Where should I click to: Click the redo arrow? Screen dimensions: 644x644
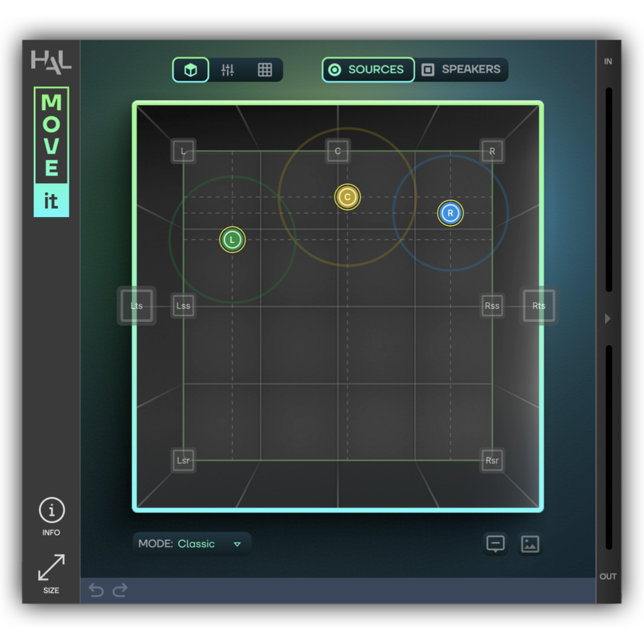click(x=120, y=590)
